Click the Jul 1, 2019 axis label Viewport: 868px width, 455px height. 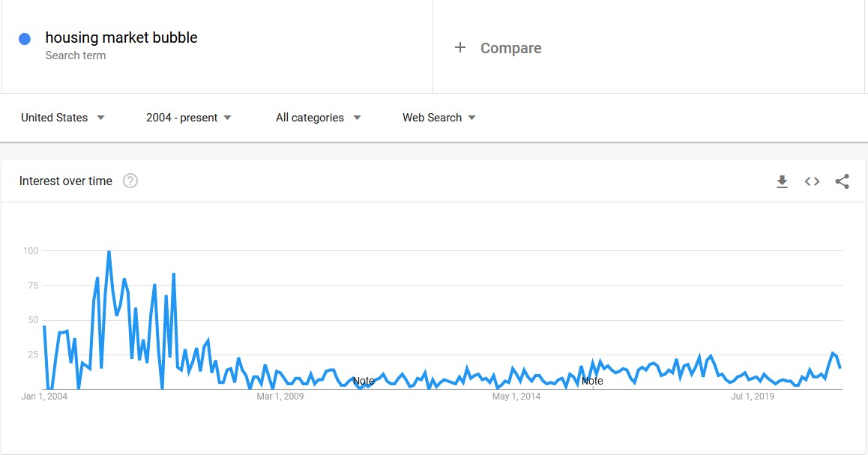point(753,397)
